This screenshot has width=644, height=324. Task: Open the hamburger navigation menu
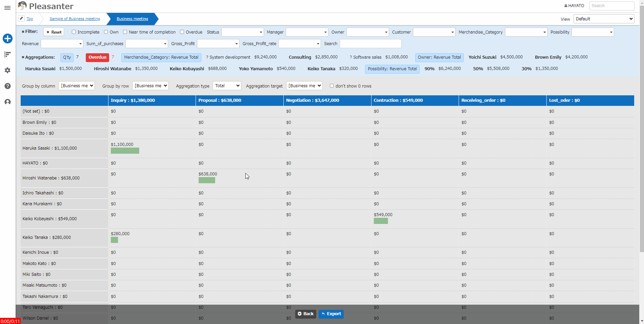coord(7,8)
